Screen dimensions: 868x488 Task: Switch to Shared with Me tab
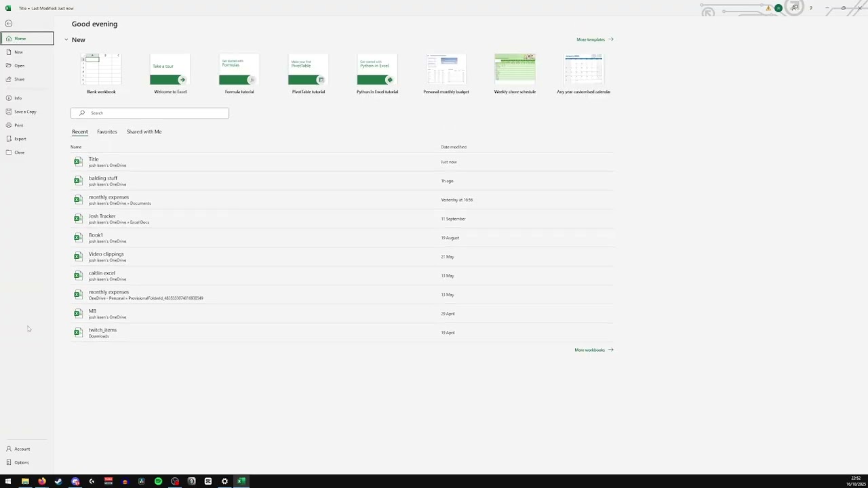pos(144,131)
